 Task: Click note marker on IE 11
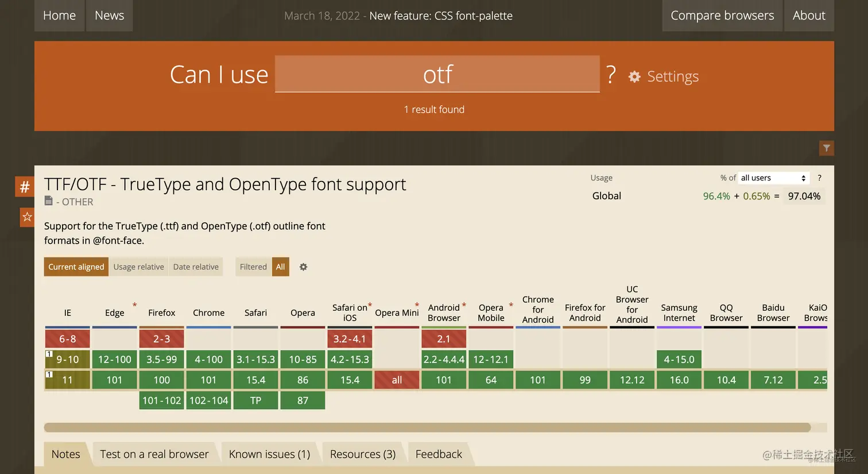(49, 375)
